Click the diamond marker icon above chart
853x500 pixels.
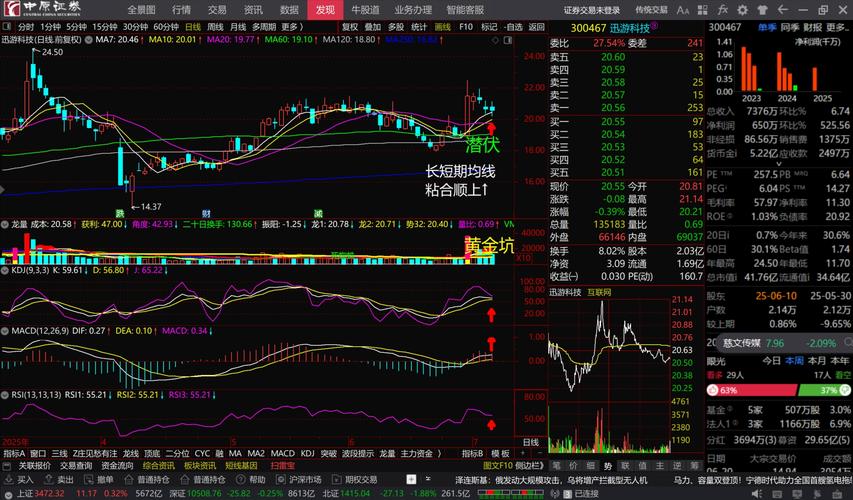click(x=495, y=40)
